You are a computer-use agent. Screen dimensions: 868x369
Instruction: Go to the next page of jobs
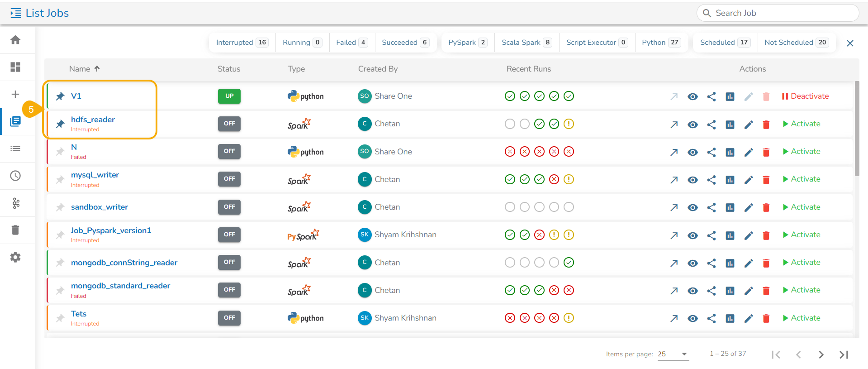click(x=821, y=355)
